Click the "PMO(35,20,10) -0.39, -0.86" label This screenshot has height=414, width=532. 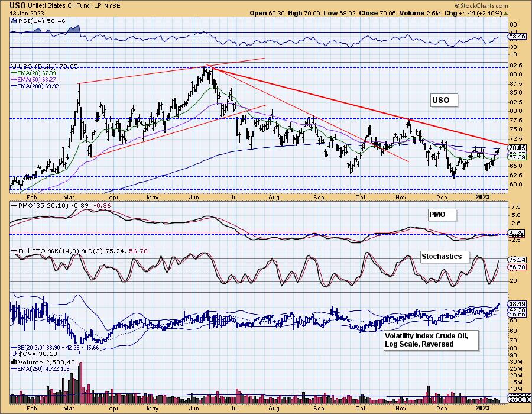[x=64, y=206]
